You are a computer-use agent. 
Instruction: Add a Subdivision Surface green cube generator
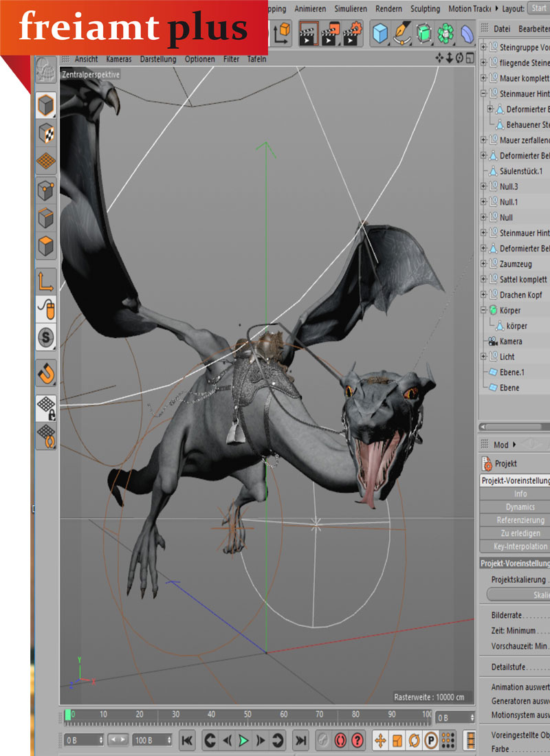pos(423,33)
